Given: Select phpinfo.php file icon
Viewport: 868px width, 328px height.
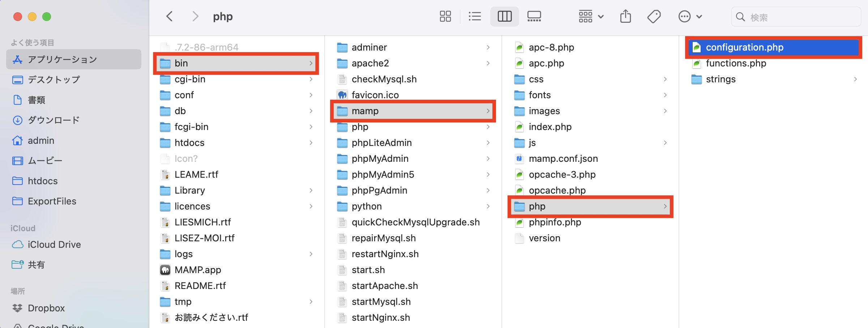Looking at the screenshot, I should [519, 222].
